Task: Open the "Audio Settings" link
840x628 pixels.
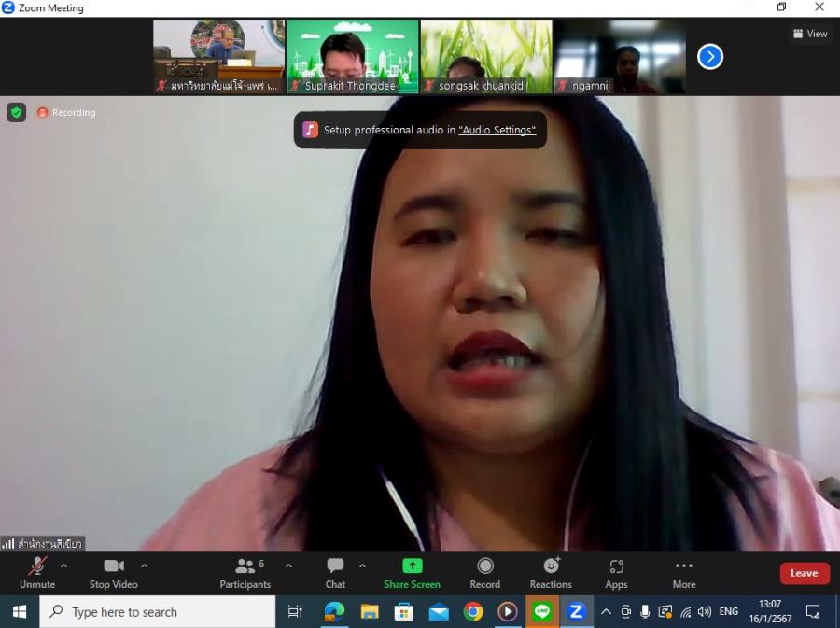Action: [497, 131]
